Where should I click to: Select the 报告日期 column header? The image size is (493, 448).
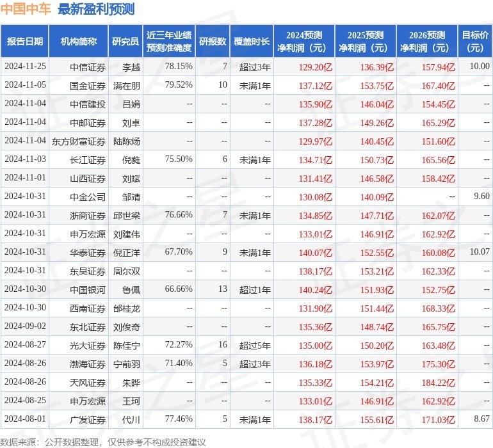pos(25,41)
